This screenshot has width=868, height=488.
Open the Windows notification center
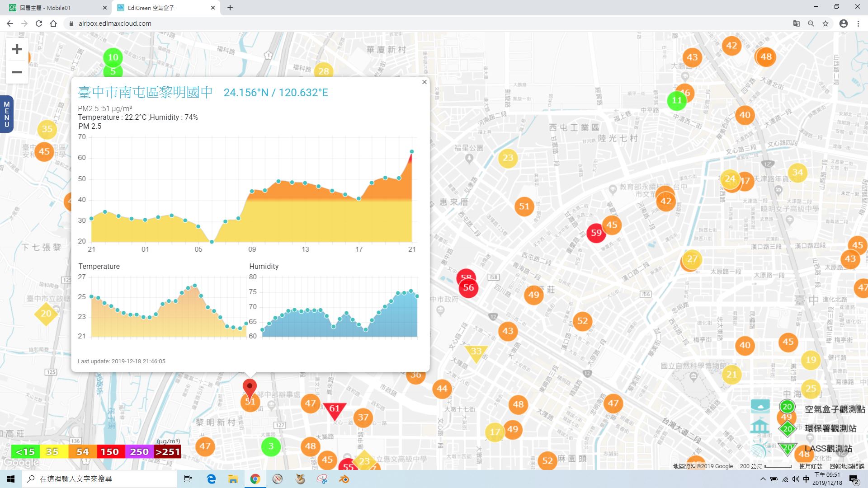click(854, 479)
